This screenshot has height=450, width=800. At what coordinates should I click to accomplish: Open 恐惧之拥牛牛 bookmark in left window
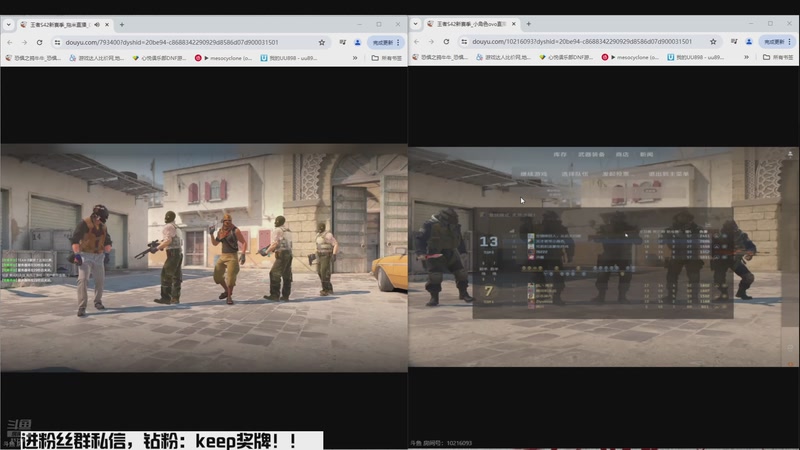[33, 58]
